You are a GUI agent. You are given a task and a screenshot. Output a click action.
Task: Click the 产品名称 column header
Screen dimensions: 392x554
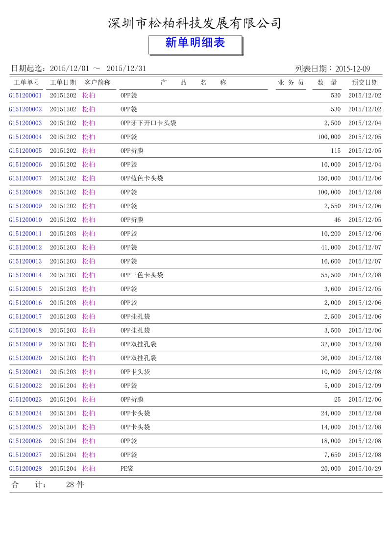193,83
